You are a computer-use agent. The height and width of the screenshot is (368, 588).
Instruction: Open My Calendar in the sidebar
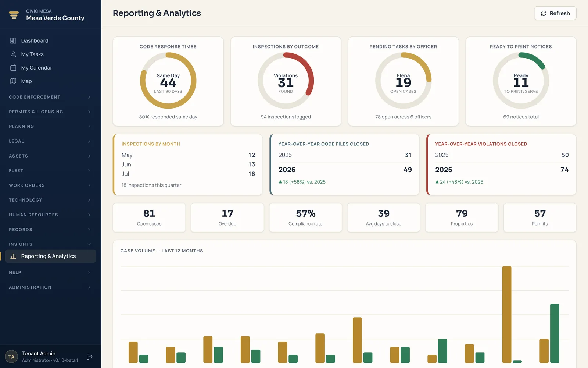coord(50,68)
